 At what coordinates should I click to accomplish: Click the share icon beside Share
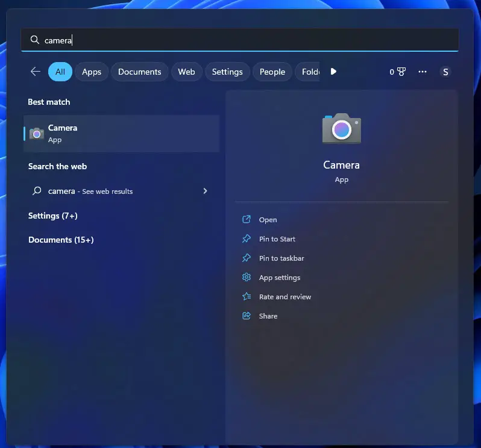(x=247, y=316)
